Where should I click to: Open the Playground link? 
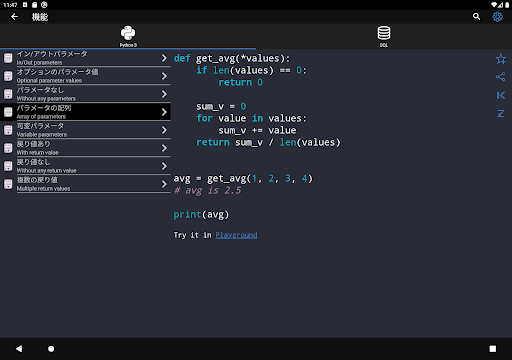coord(236,235)
